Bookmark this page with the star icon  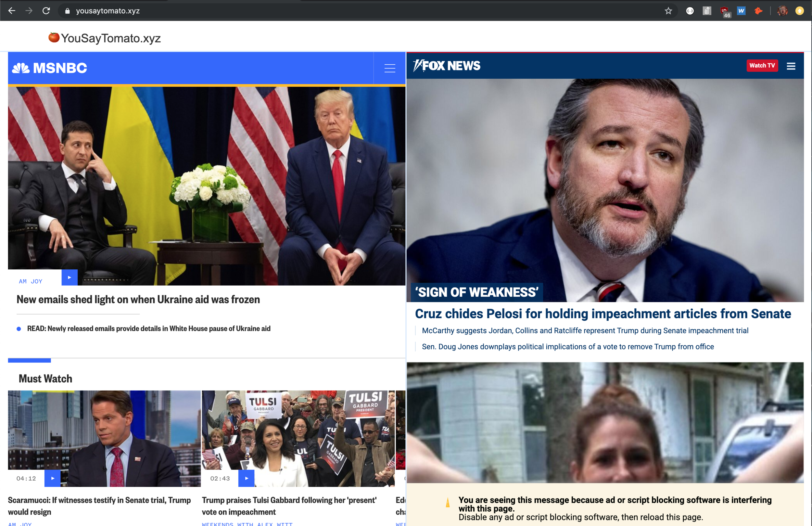pos(668,11)
